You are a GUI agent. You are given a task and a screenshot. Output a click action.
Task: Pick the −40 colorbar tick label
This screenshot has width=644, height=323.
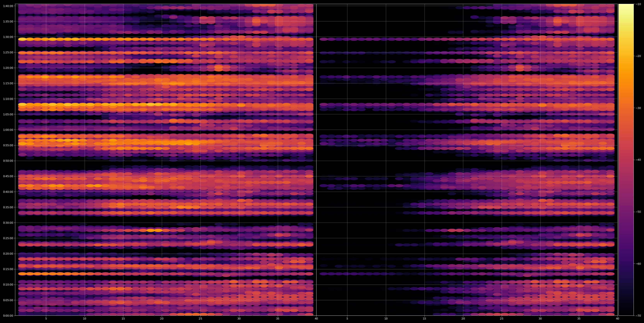click(638, 160)
